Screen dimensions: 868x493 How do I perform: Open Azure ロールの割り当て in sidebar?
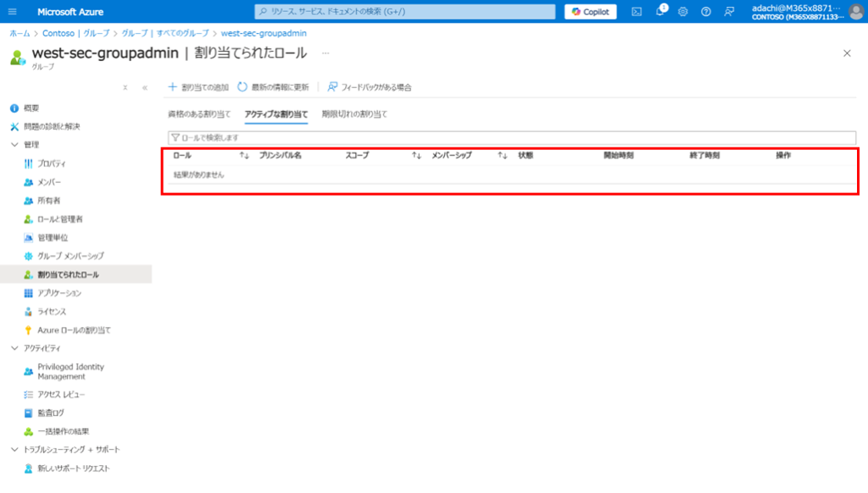coord(75,330)
